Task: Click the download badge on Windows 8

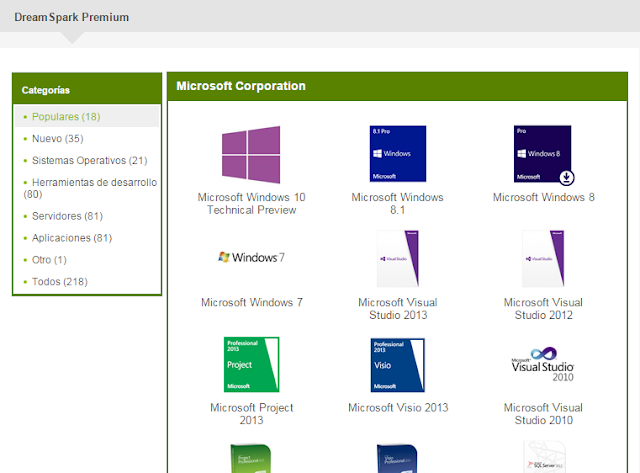Action: 566,178
